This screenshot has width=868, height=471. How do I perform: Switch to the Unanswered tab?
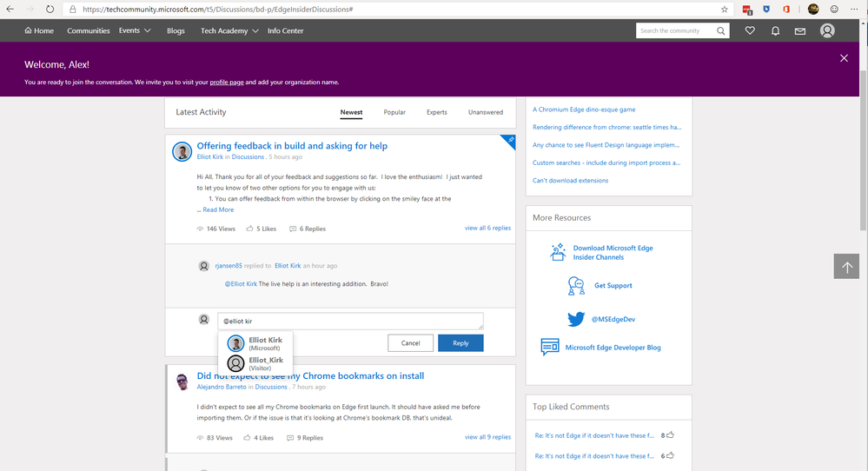coord(486,112)
